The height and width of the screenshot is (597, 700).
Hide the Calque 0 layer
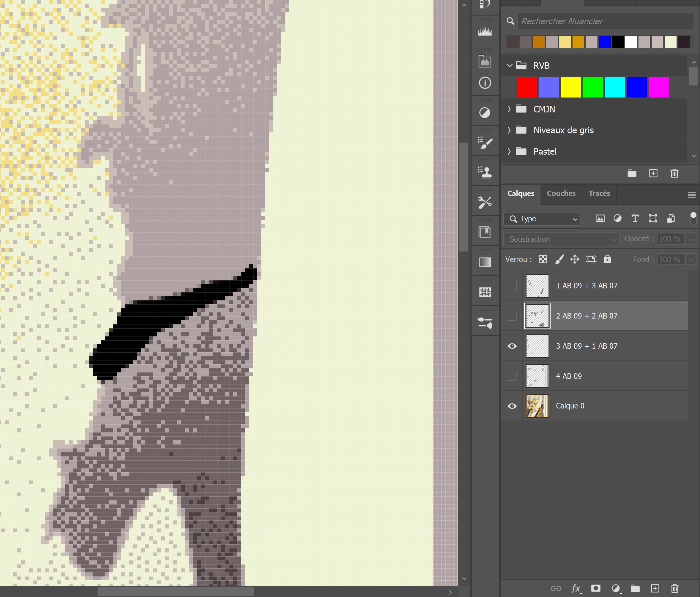click(512, 406)
